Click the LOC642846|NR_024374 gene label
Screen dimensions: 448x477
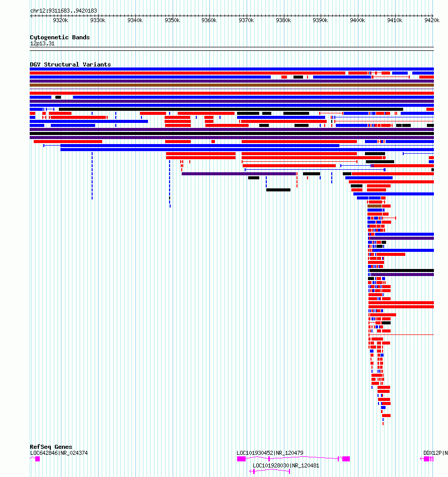pyautogui.click(x=59, y=453)
